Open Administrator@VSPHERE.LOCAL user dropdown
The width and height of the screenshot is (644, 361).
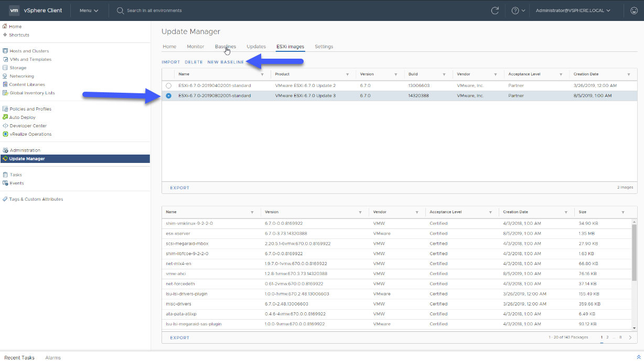[573, 10]
